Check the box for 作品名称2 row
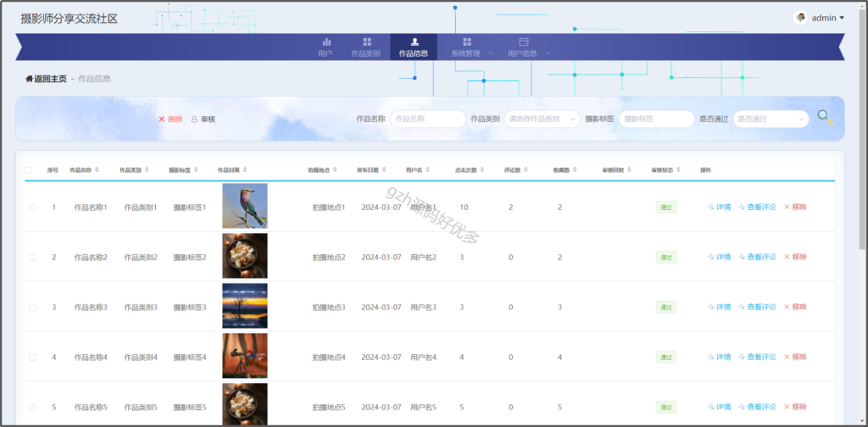868x427 pixels. pyautogui.click(x=33, y=258)
